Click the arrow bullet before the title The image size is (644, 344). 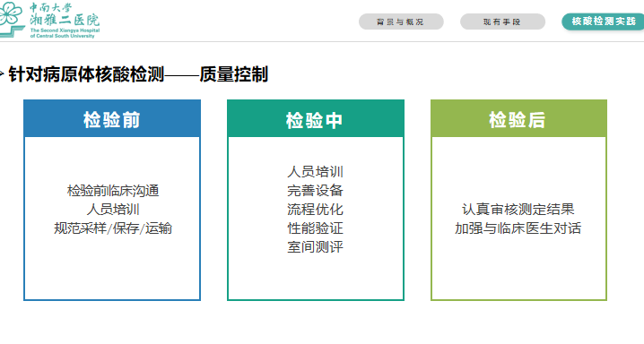pos(2,74)
